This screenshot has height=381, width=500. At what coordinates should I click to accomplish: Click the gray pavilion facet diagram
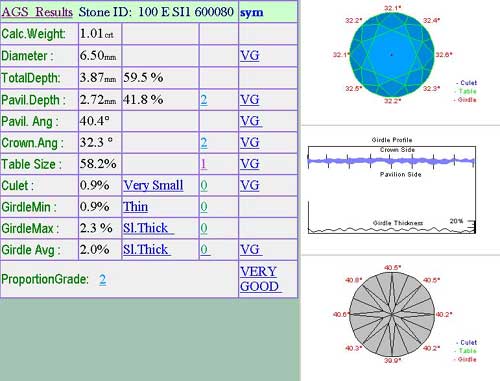click(x=392, y=314)
